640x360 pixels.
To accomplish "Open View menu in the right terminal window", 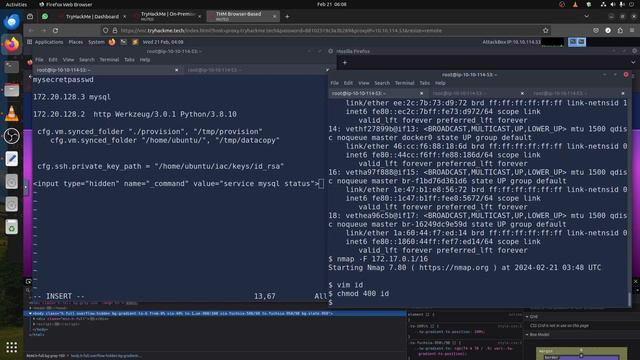I will click(363, 83).
